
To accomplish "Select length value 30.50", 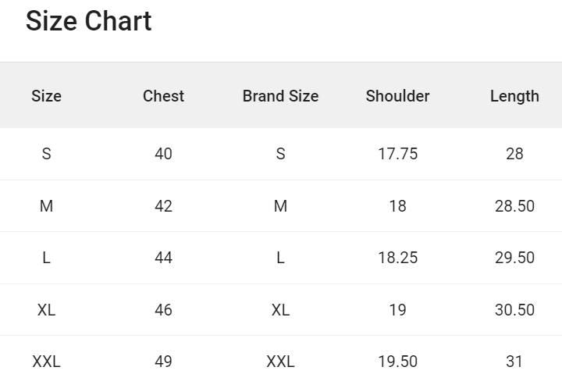I will (x=514, y=310).
